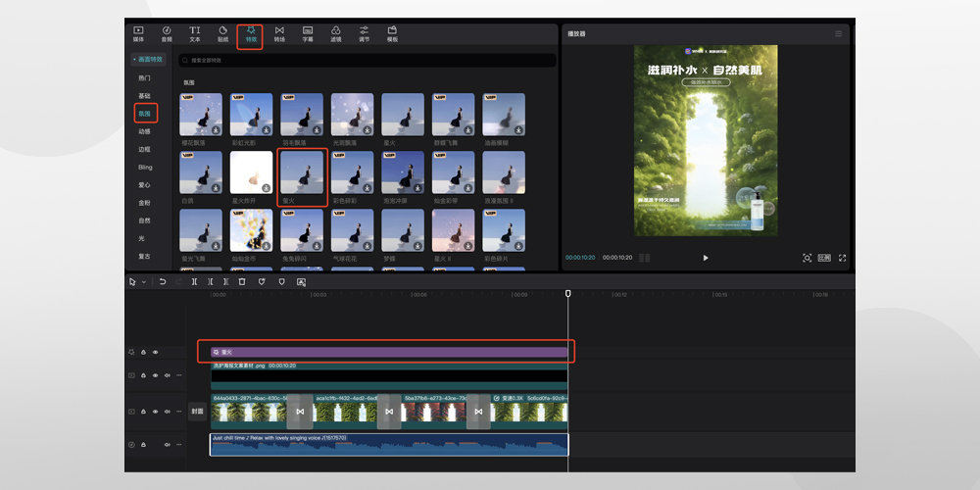Click the current timecode 00:00:10:20

click(580, 258)
